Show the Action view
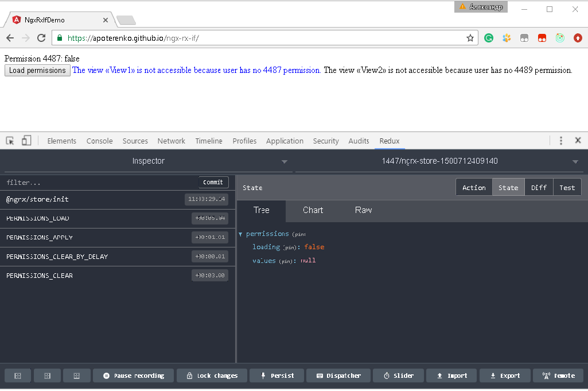 [474, 188]
